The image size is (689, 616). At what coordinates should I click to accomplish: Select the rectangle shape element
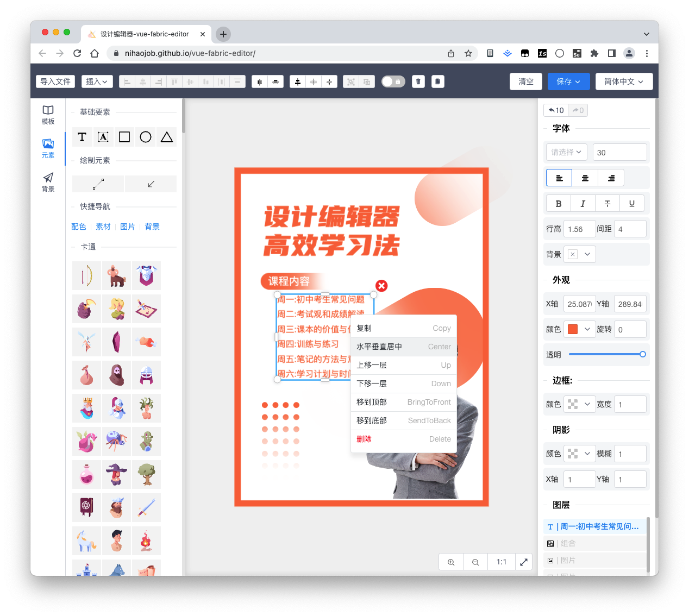pos(124,137)
